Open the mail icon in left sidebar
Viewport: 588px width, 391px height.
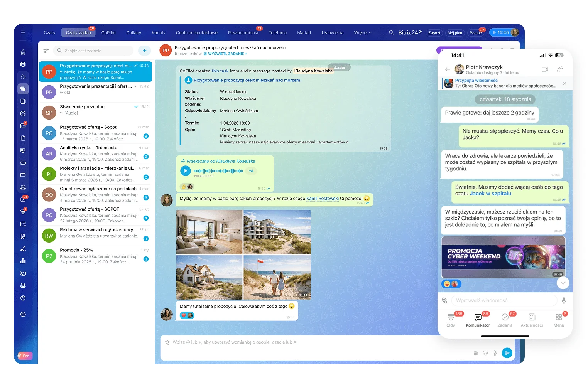pyautogui.click(x=23, y=175)
